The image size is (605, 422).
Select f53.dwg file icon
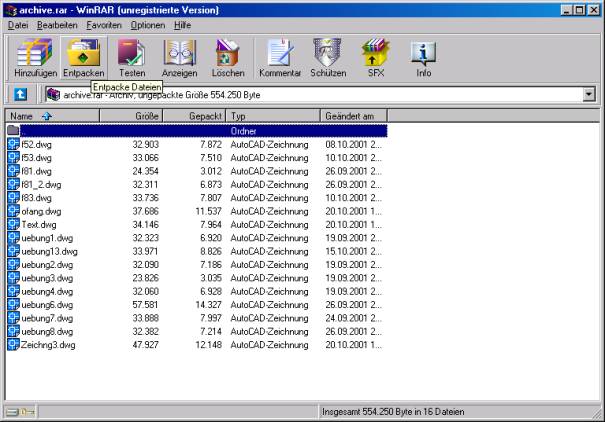(x=13, y=157)
